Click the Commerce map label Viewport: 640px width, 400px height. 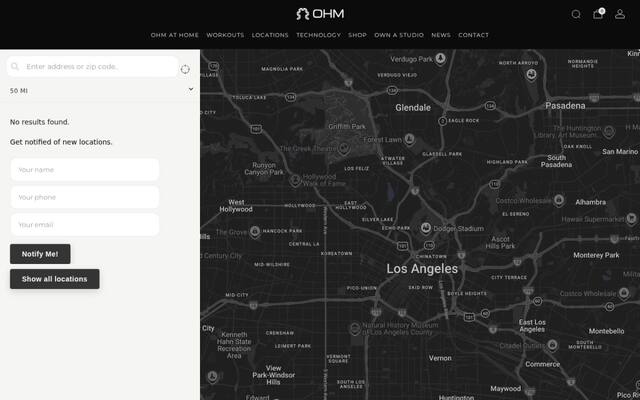(542, 364)
